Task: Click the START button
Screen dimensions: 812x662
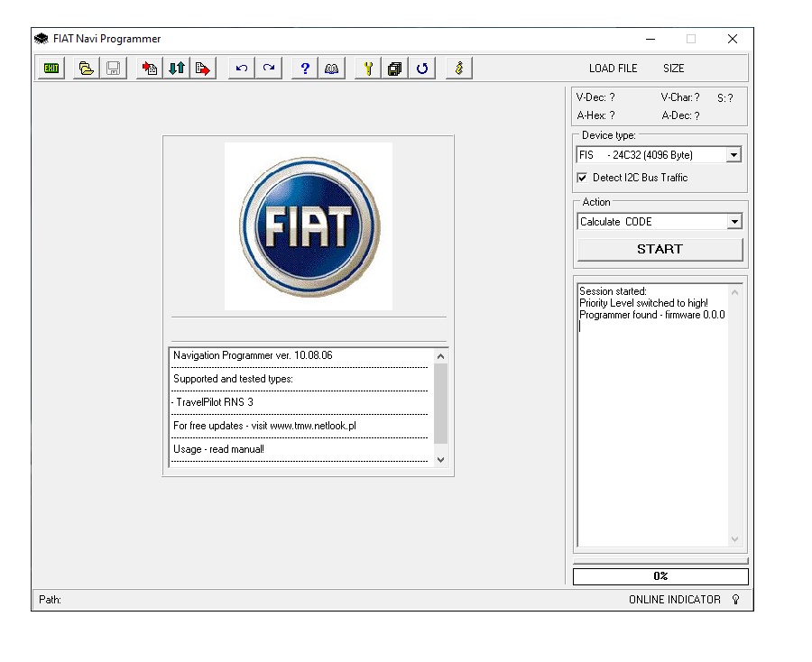Action: point(660,250)
